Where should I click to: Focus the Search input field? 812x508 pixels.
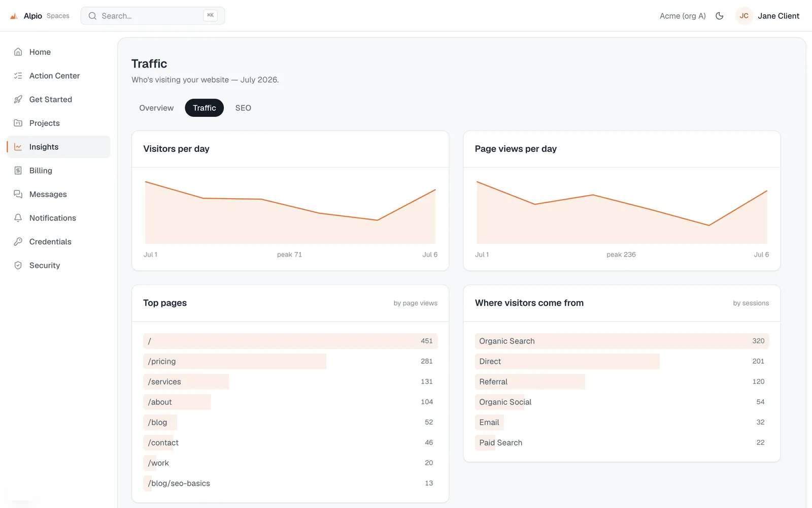[x=153, y=16]
